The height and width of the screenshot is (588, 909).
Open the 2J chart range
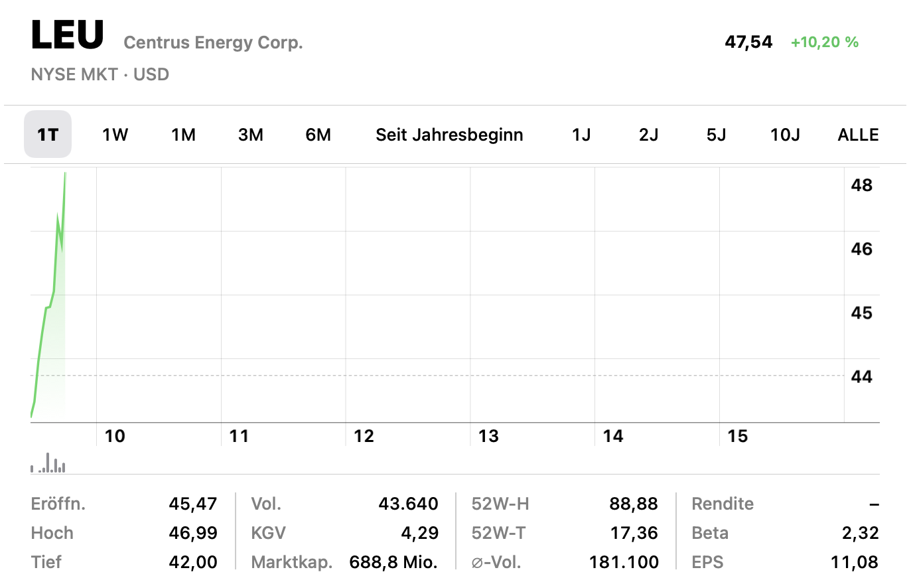[x=648, y=135]
